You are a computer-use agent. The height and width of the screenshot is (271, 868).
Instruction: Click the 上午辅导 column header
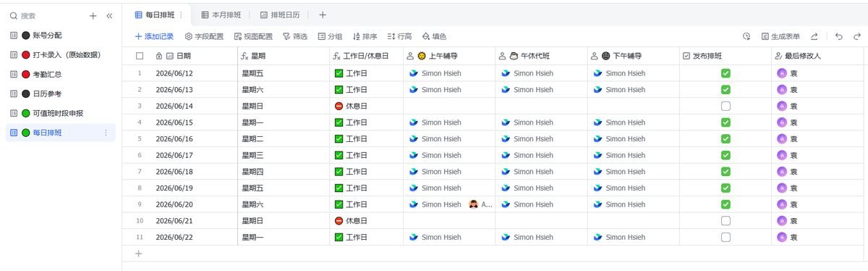coord(449,56)
